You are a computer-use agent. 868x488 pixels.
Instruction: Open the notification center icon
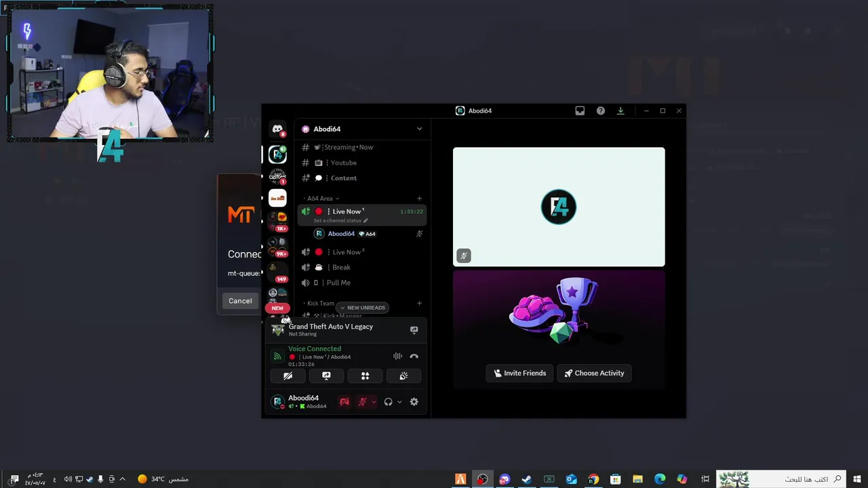click(14, 479)
